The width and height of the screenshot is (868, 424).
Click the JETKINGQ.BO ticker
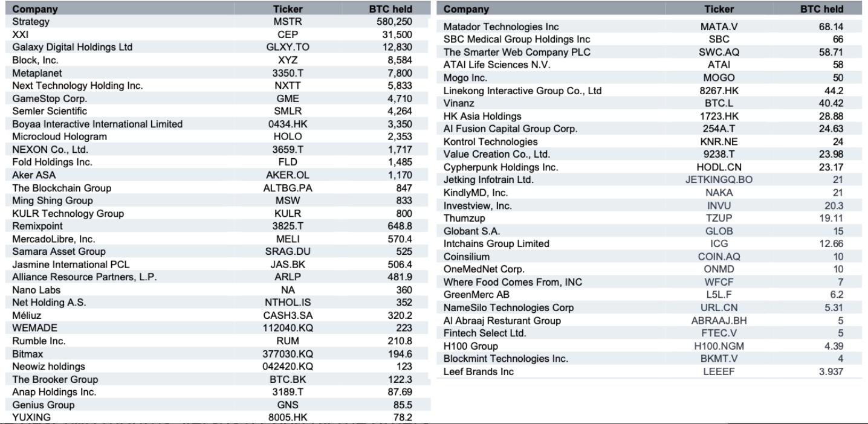tap(719, 180)
